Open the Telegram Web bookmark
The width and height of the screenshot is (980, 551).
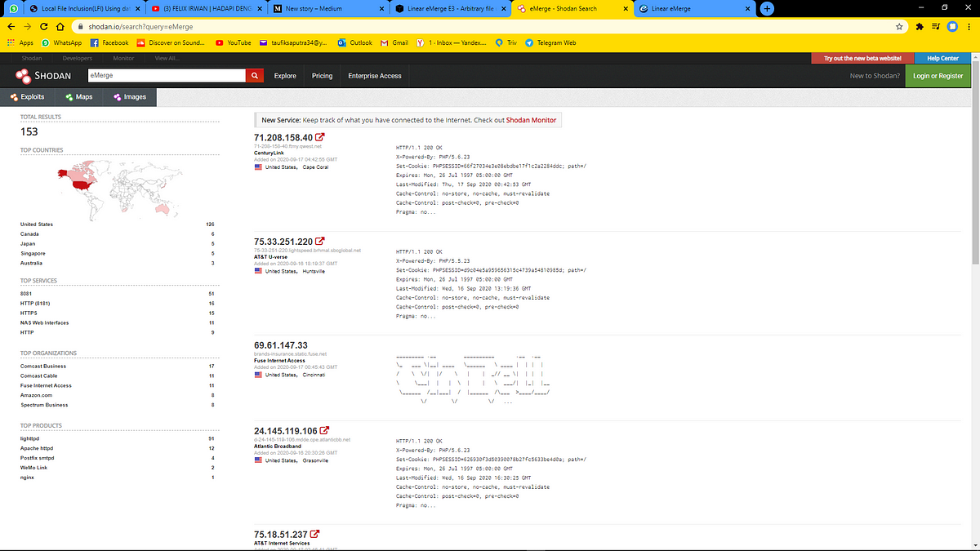(x=550, y=42)
